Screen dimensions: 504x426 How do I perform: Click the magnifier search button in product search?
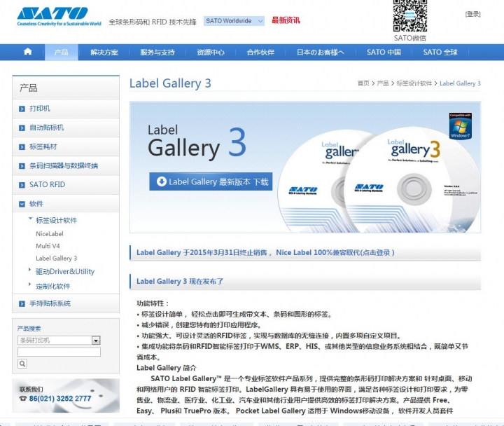pyautogui.click(x=22, y=364)
